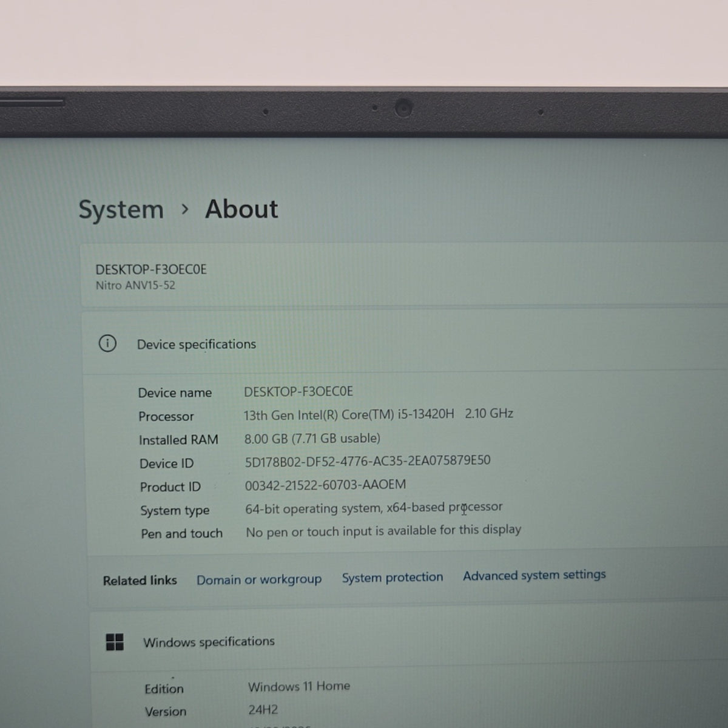Click the Product ID label
Screen dimensions: 728x728
(x=170, y=487)
